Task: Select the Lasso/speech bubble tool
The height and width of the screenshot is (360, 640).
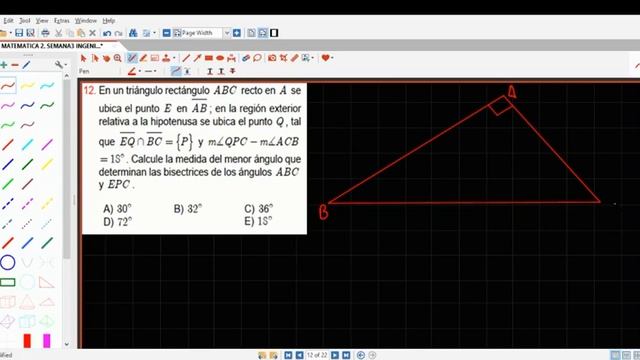Action: click(x=257, y=58)
